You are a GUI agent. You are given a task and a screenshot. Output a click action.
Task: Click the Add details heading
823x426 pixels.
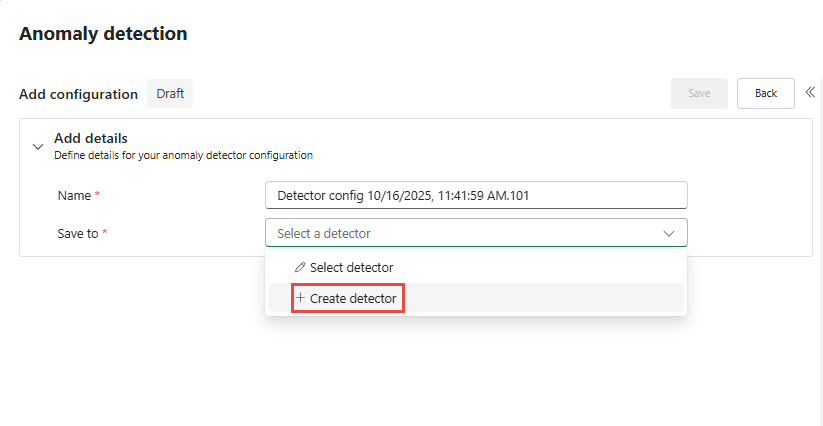click(x=91, y=139)
